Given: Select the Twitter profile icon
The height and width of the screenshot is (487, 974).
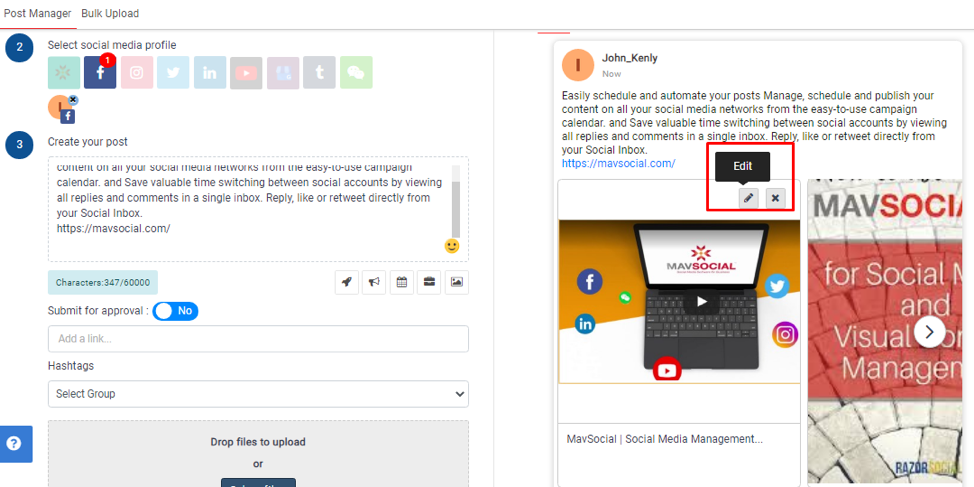Looking at the screenshot, I should pyautogui.click(x=173, y=73).
